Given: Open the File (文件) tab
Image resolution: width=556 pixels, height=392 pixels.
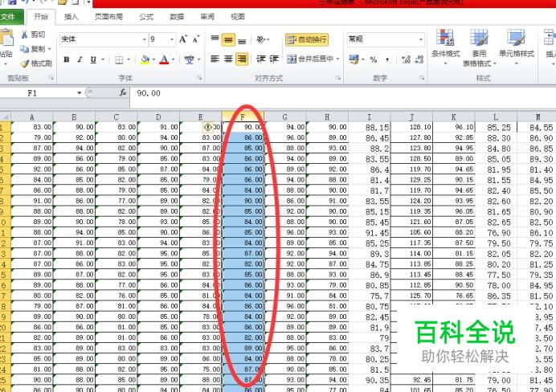Looking at the screenshot, I should [x=9, y=17].
